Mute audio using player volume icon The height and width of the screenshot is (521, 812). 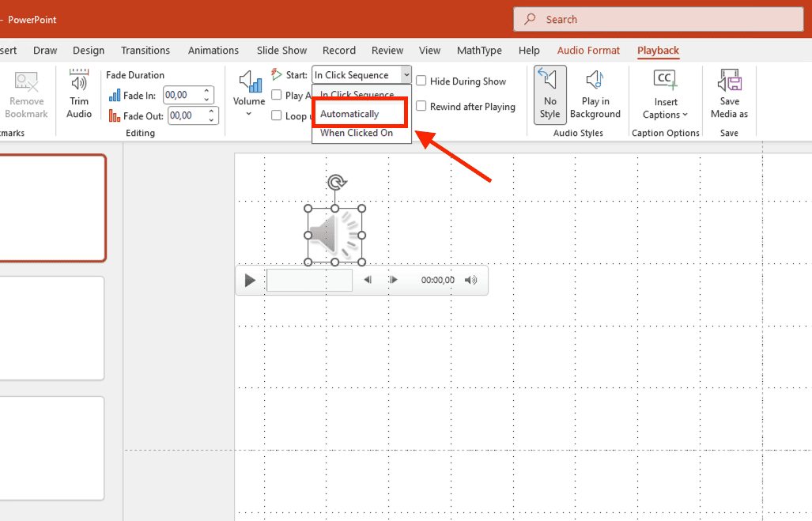click(470, 280)
